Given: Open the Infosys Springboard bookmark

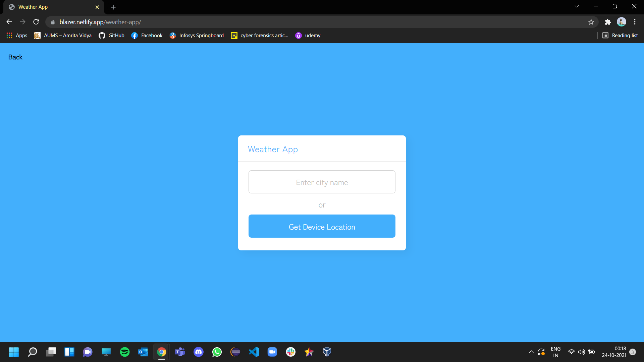Looking at the screenshot, I should tap(197, 36).
